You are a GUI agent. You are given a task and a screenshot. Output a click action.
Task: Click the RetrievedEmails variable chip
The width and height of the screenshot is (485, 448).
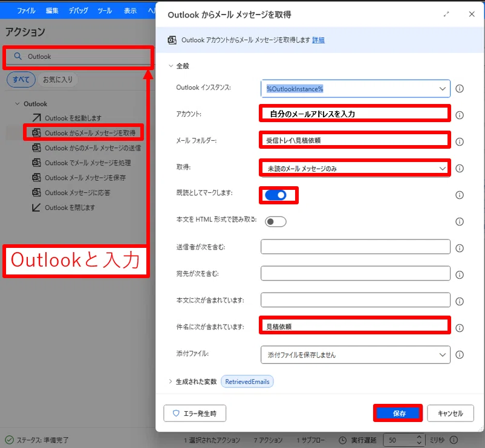click(247, 381)
